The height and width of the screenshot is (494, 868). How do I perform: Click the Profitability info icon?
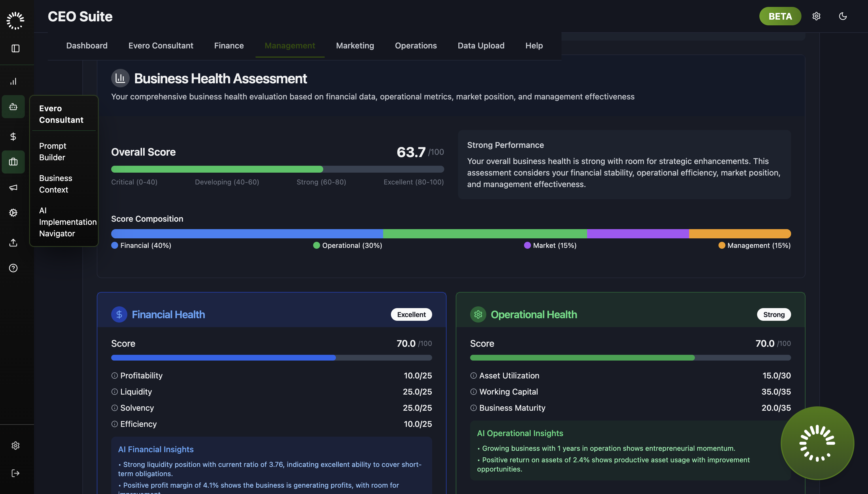point(115,376)
